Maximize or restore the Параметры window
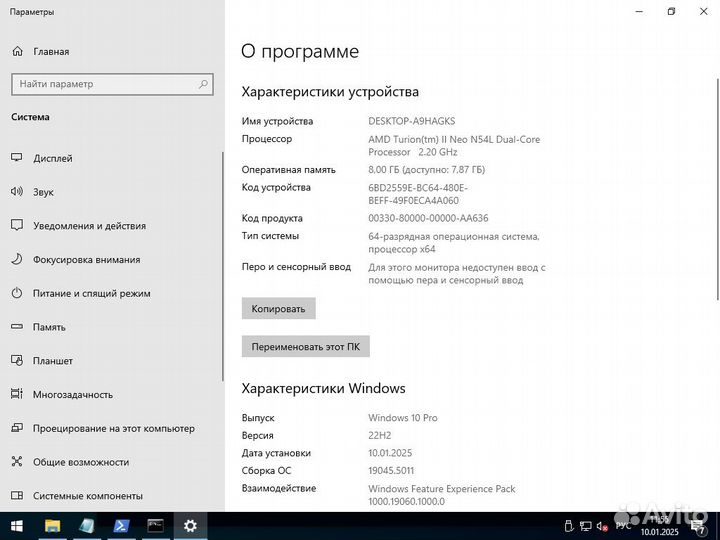720x540 pixels. coord(671,12)
